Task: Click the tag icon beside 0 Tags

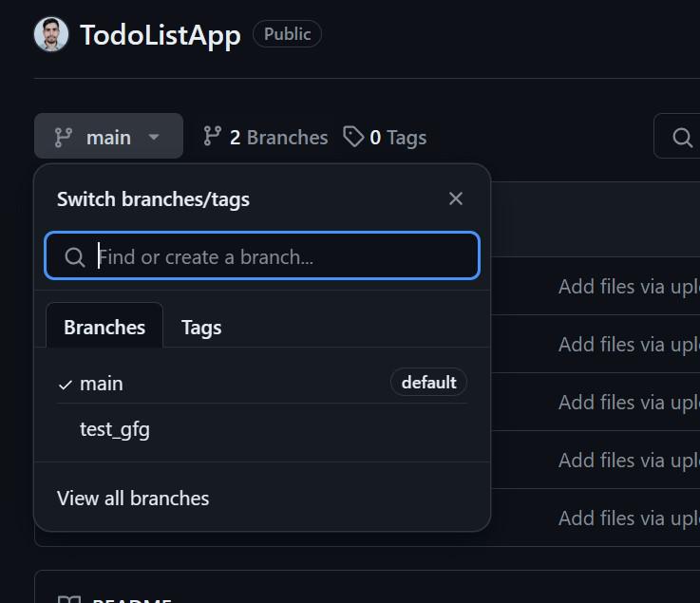Action: [353, 138]
